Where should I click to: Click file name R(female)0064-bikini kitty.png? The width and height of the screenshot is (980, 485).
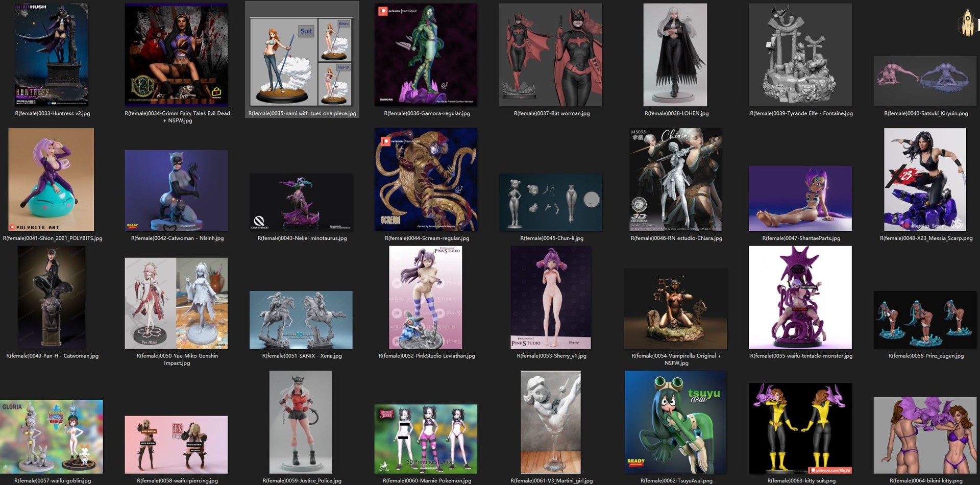click(926, 480)
